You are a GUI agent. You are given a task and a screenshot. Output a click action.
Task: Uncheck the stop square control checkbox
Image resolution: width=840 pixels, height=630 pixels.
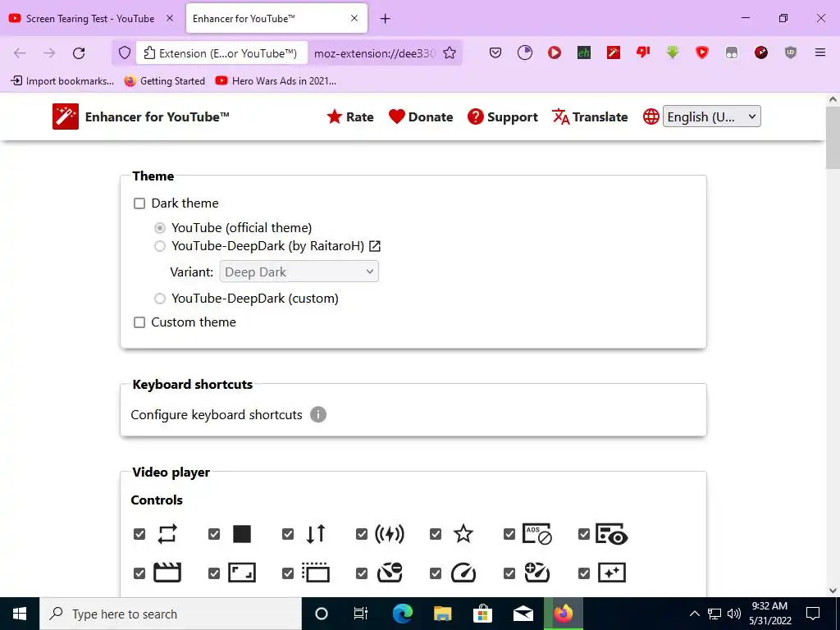214,534
